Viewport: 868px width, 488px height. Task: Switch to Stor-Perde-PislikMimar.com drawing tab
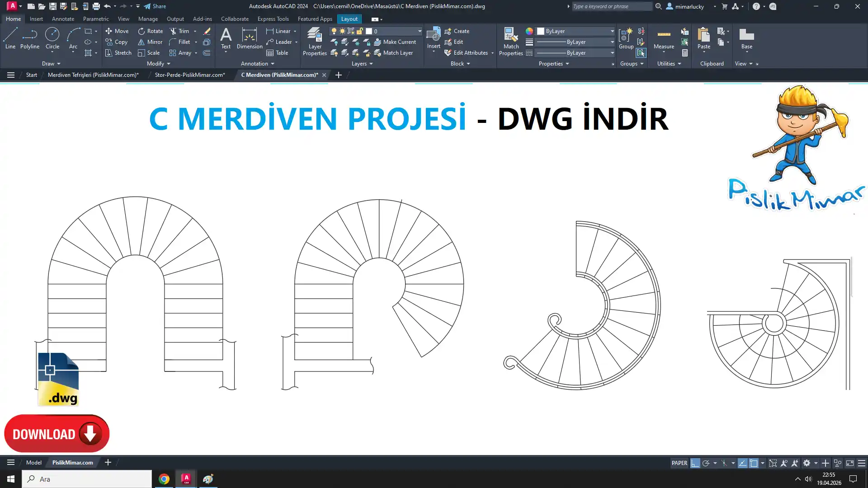click(189, 75)
